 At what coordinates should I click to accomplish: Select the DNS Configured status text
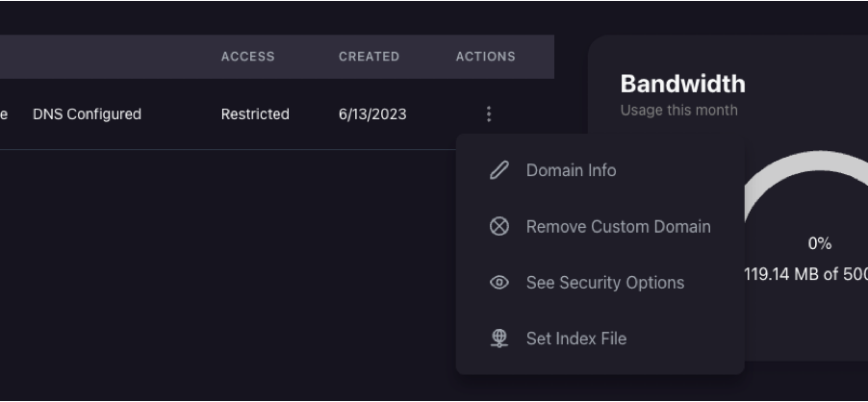coord(87,114)
